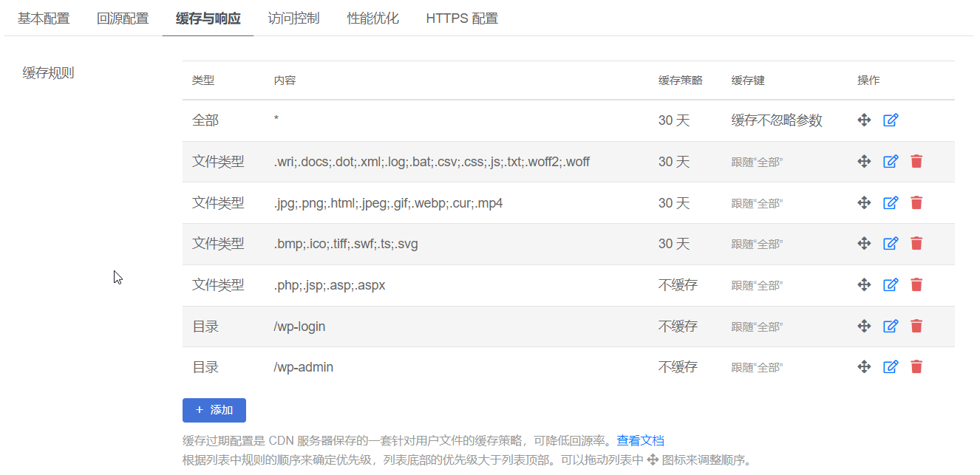Open the 性能优化 tab

pyautogui.click(x=373, y=18)
